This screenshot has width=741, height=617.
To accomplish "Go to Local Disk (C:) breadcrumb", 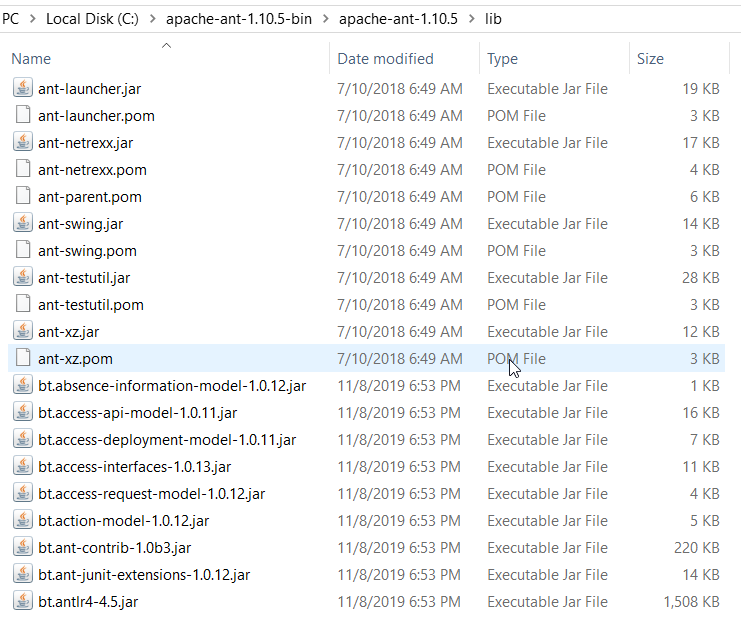I will pos(93,19).
